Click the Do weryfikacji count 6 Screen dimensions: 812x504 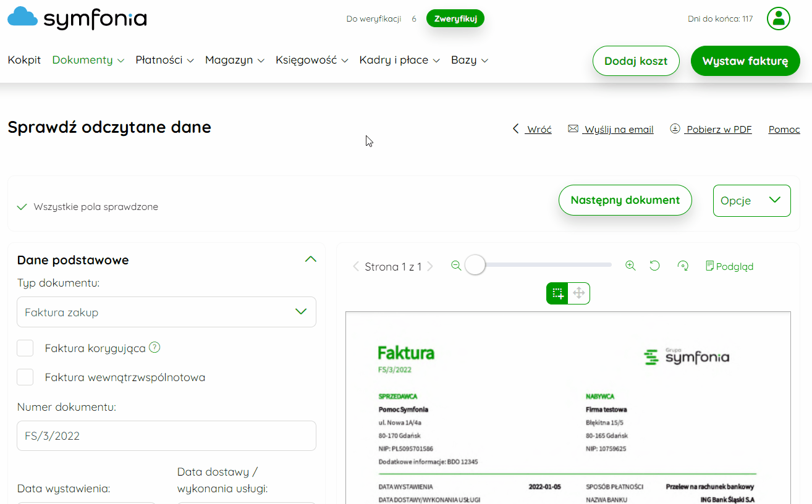(x=414, y=19)
